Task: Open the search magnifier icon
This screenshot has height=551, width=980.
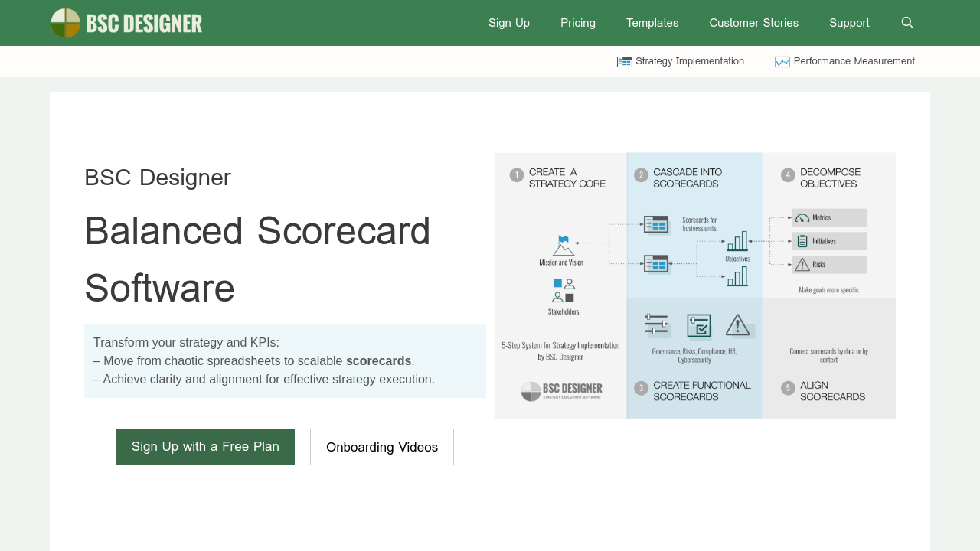Action: click(907, 23)
